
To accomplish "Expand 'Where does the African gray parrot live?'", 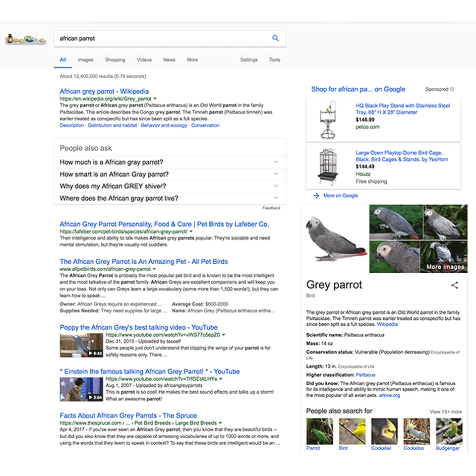I will [170, 198].
